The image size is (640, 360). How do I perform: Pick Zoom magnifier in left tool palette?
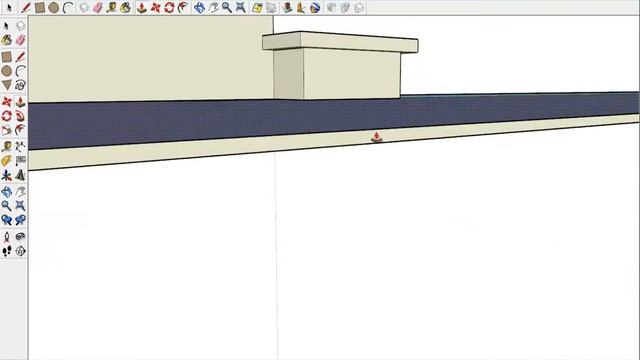click(x=6, y=206)
